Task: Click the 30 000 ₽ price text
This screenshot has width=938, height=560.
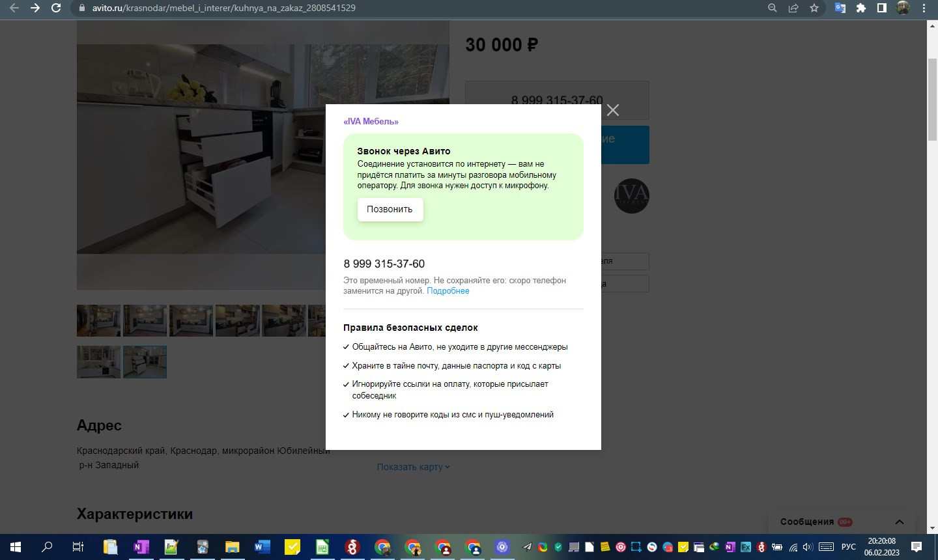Action: click(502, 45)
